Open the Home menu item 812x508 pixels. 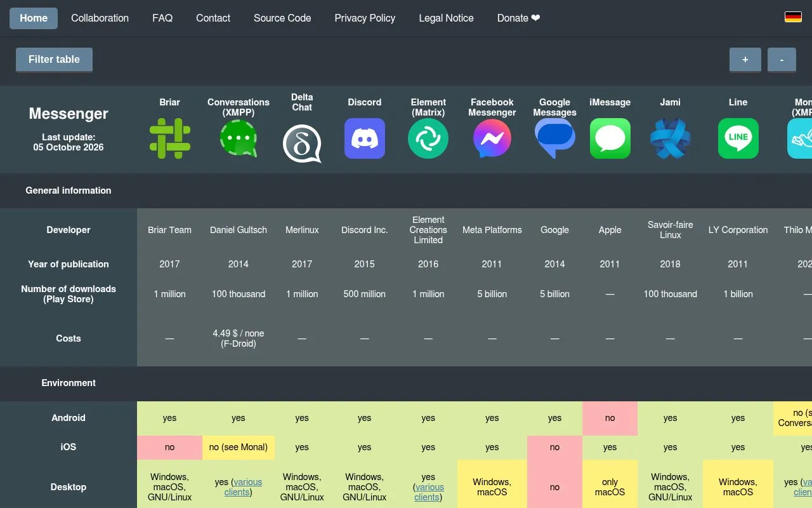34,18
